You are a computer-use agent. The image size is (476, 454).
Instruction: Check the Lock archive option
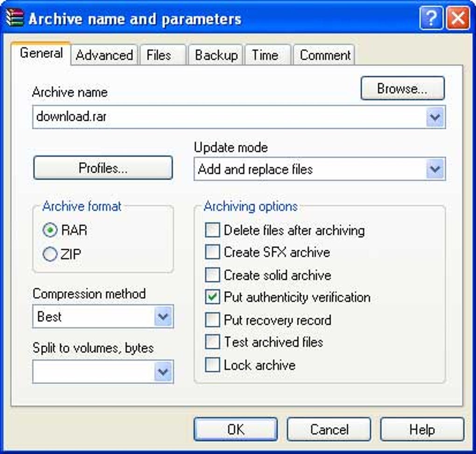tap(212, 365)
